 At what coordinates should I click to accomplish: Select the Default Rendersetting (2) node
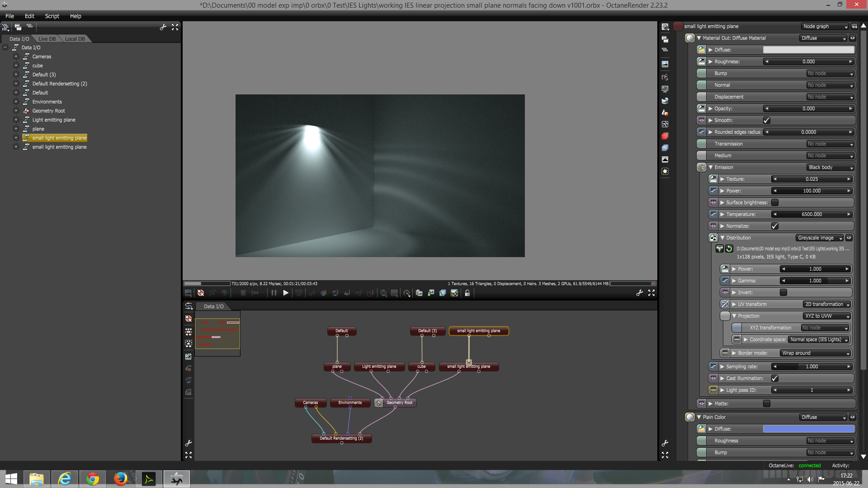pyautogui.click(x=341, y=438)
